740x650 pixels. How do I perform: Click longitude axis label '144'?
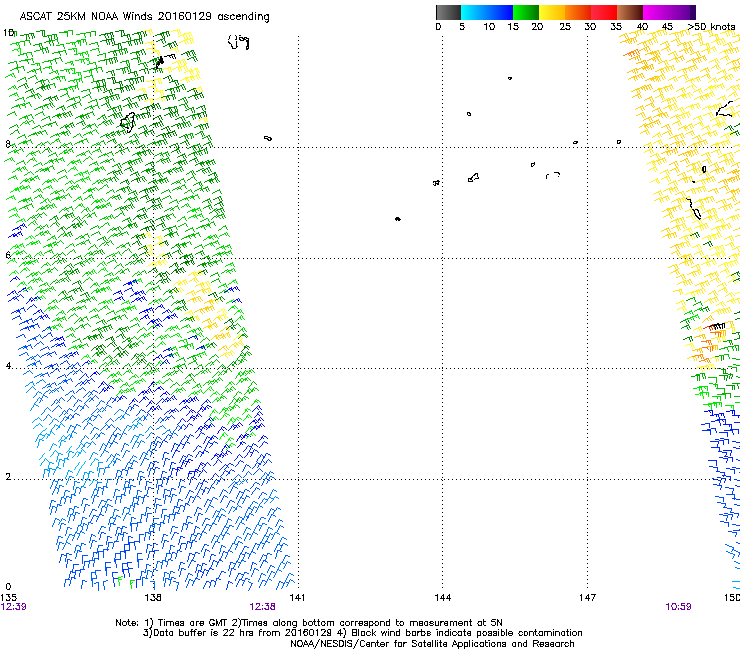click(443, 598)
